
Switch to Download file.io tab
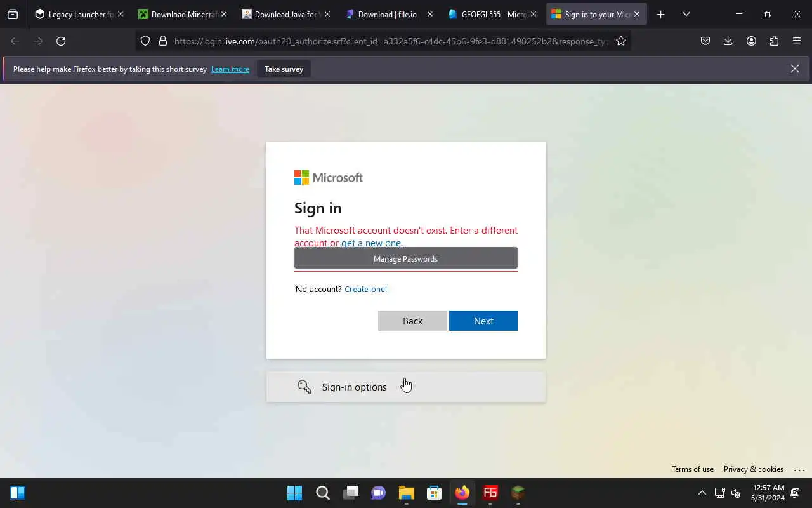click(x=390, y=14)
